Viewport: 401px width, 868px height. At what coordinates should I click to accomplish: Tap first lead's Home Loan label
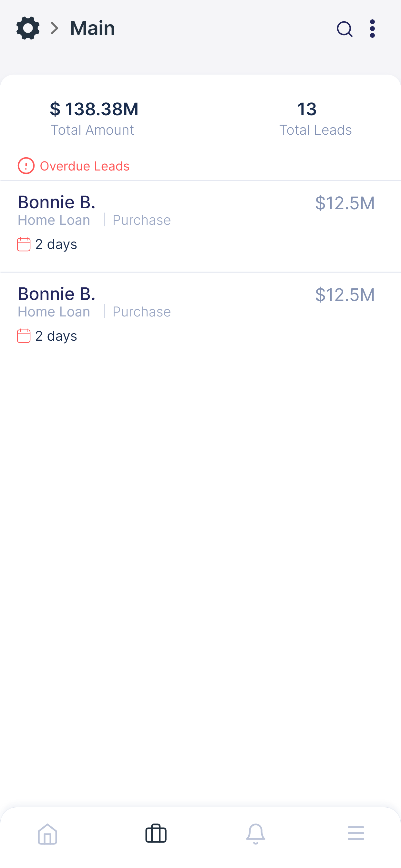click(x=54, y=220)
